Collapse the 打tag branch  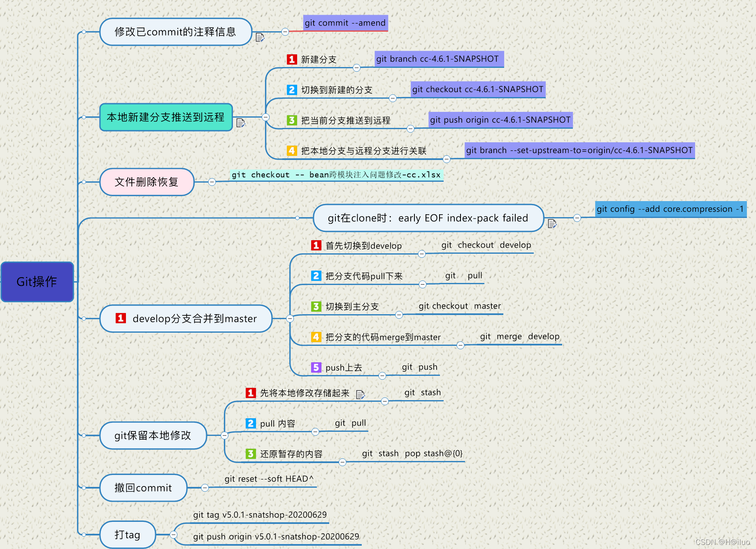point(174,535)
